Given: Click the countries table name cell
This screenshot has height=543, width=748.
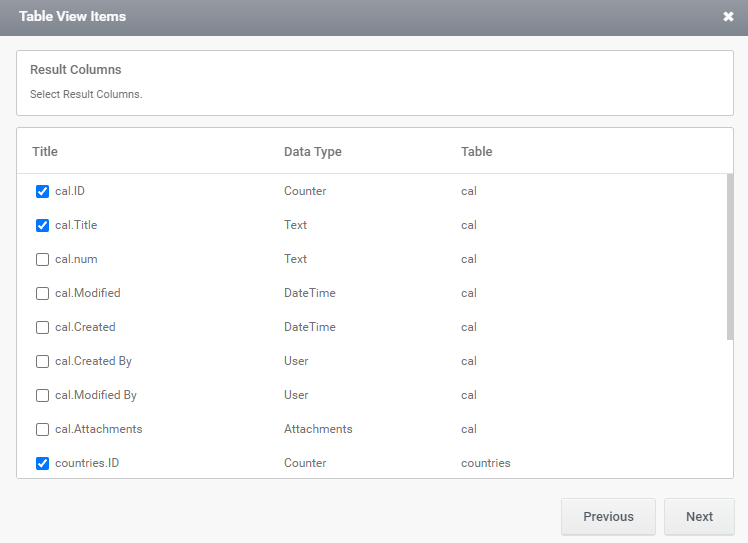Looking at the screenshot, I should pyautogui.click(x=486, y=463).
